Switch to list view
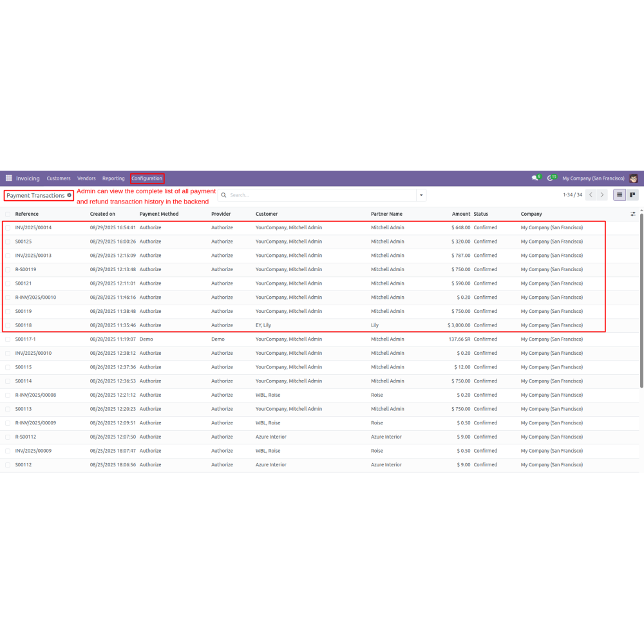The image size is (644, 644). [x=619, y=194]
